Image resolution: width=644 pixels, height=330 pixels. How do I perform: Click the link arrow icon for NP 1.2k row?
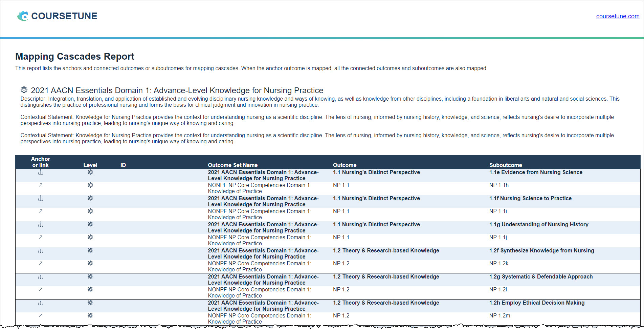coord(41,263)
